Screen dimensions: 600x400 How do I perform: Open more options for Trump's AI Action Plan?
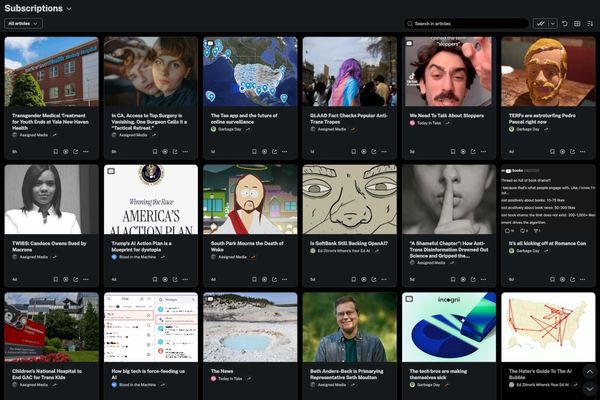click(186, 279)
